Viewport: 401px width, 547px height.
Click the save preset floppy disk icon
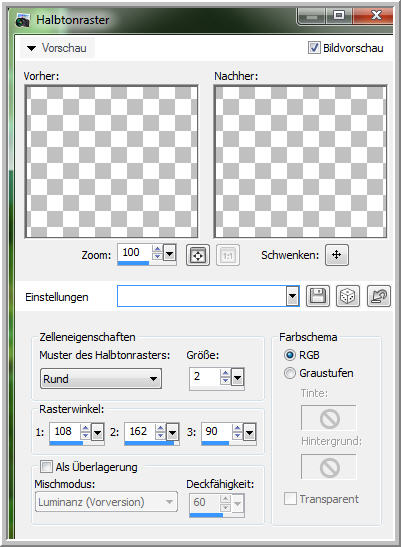click(318, 297)
